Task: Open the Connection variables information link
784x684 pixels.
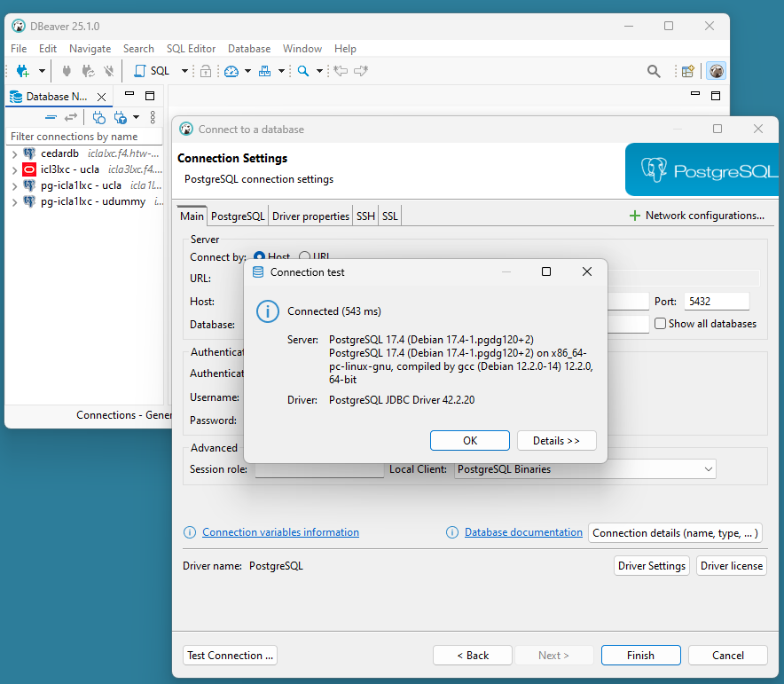Action: [280, 532]
